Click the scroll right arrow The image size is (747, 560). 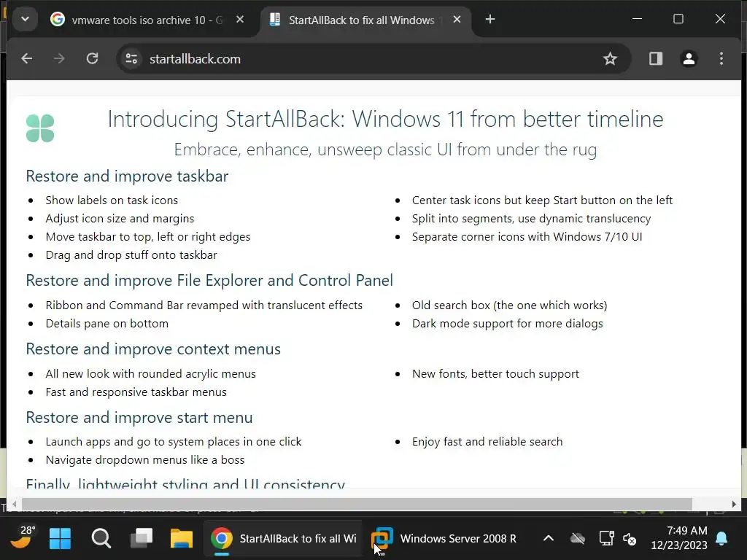point(734,504)
